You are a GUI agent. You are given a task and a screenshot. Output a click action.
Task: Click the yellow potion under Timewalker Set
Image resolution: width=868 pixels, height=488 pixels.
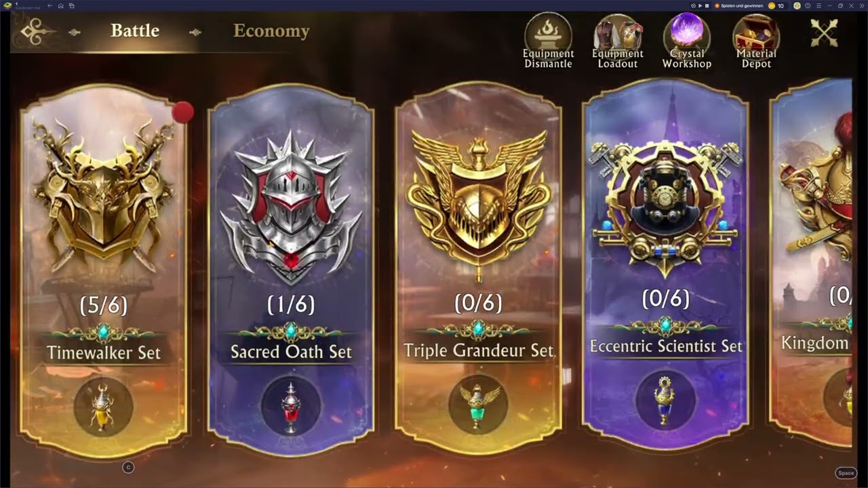(x=103, y=407)
